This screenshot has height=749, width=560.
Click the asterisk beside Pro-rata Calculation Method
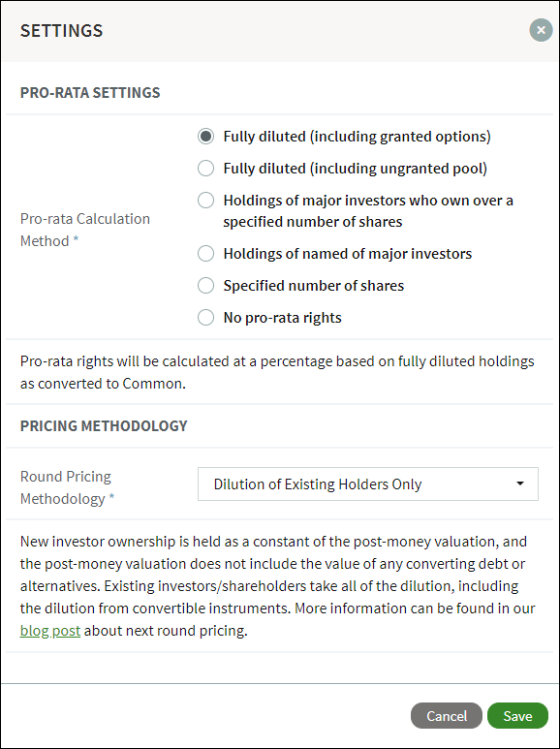76,239
